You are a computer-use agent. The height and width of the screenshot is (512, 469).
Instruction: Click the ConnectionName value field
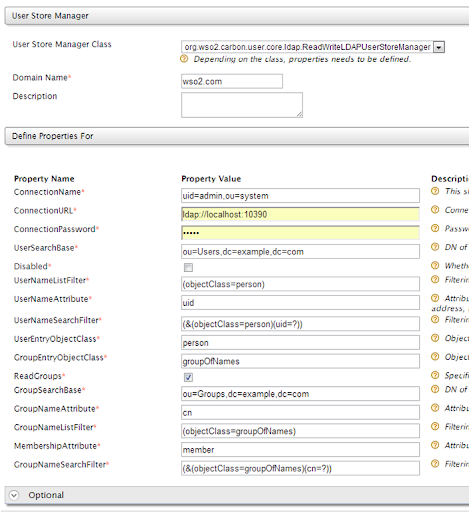tap(300, 196)
